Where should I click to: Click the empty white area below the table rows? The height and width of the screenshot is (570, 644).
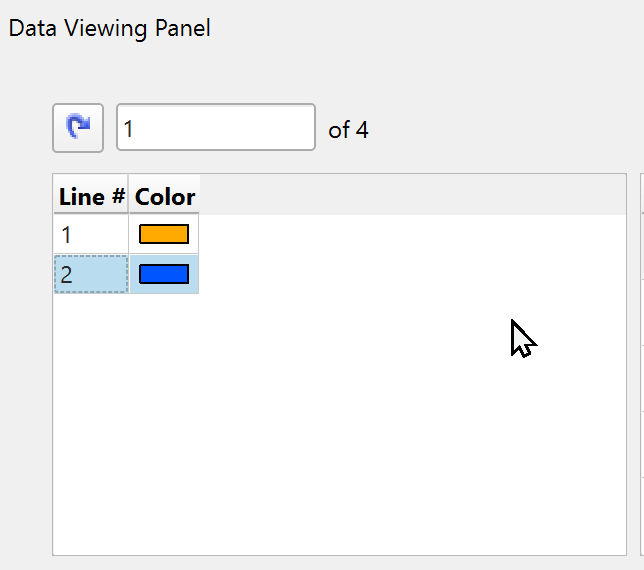tap(340, 430)
